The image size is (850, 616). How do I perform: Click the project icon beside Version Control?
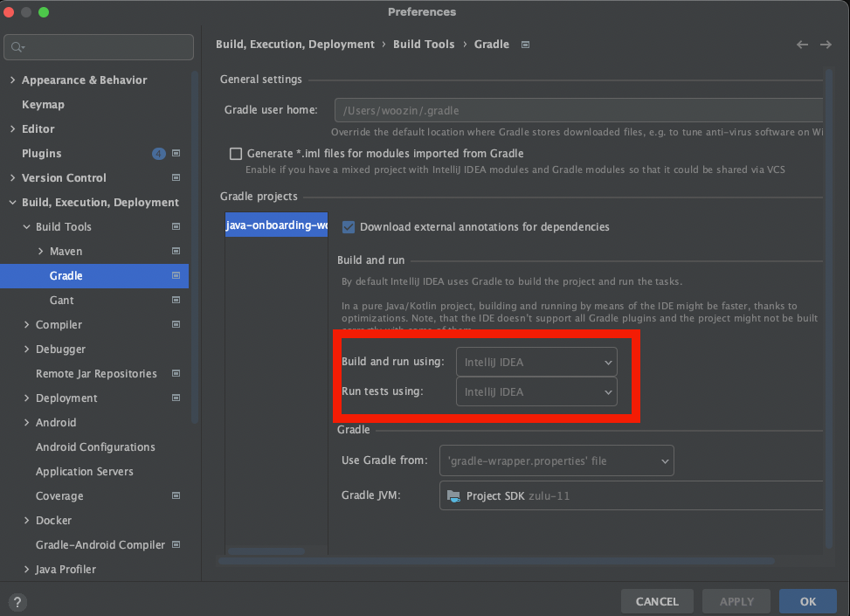click(x=176, y=178)
